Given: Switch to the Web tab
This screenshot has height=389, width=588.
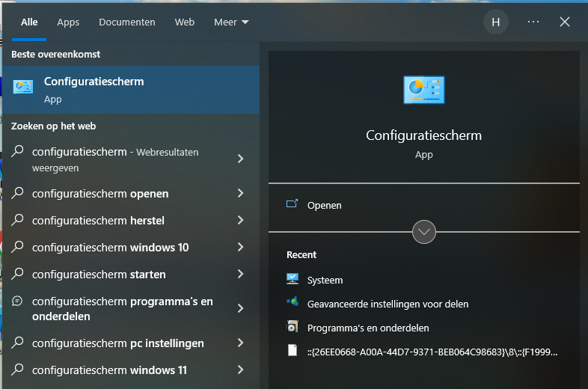Looking at the screenshot, I should click(x=185, y=22).
